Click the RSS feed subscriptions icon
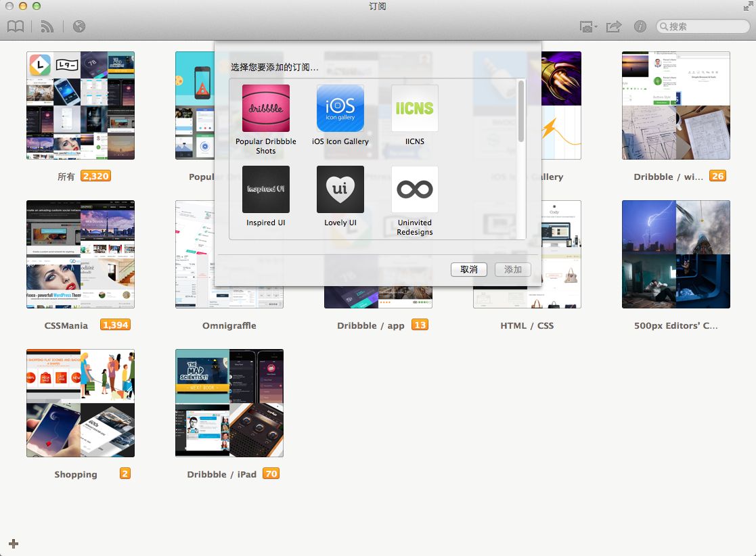The height and width of the screenshot is (556, 756). point(47,26)
